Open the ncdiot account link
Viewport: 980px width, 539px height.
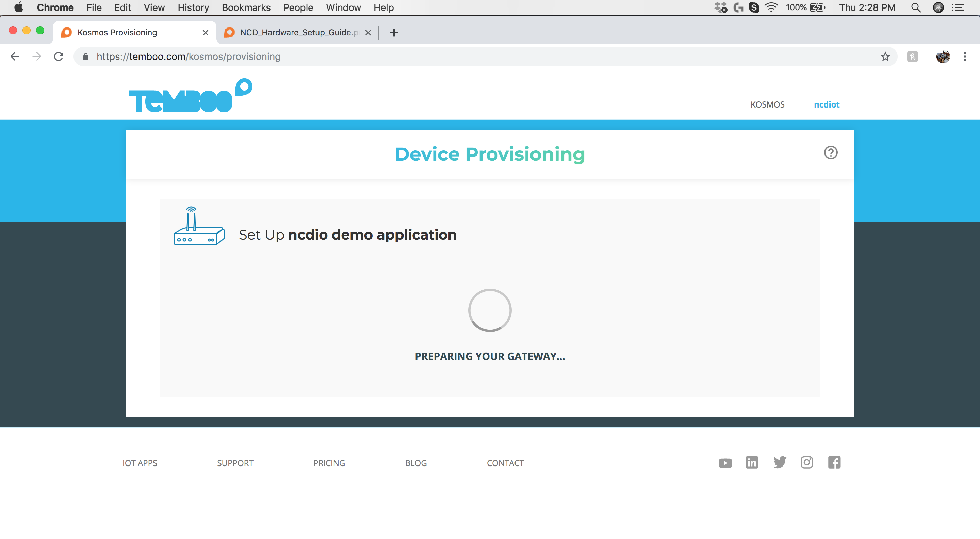(826, 104)
